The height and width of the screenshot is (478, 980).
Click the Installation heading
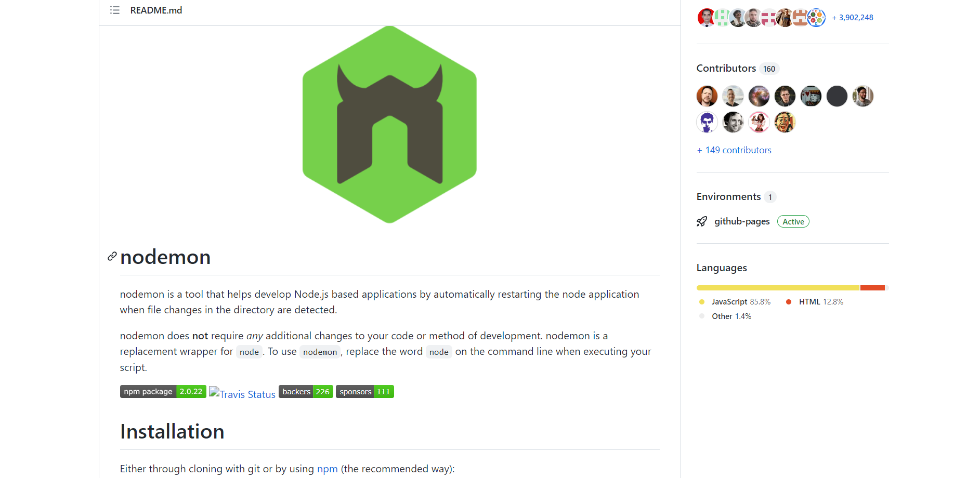click(172, 432)
